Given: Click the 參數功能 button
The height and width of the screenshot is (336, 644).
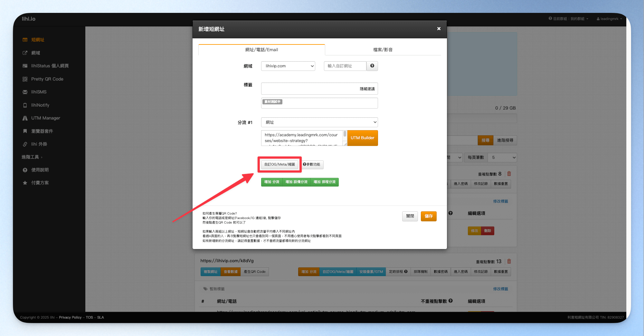Looking at the screenshot, I should coord(311,165).
